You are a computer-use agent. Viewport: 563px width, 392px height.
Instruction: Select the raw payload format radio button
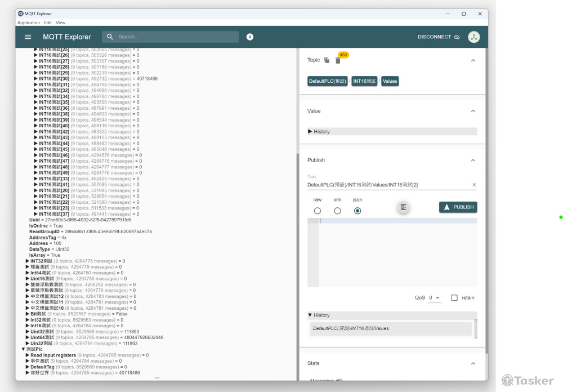(x=317, y=210)
